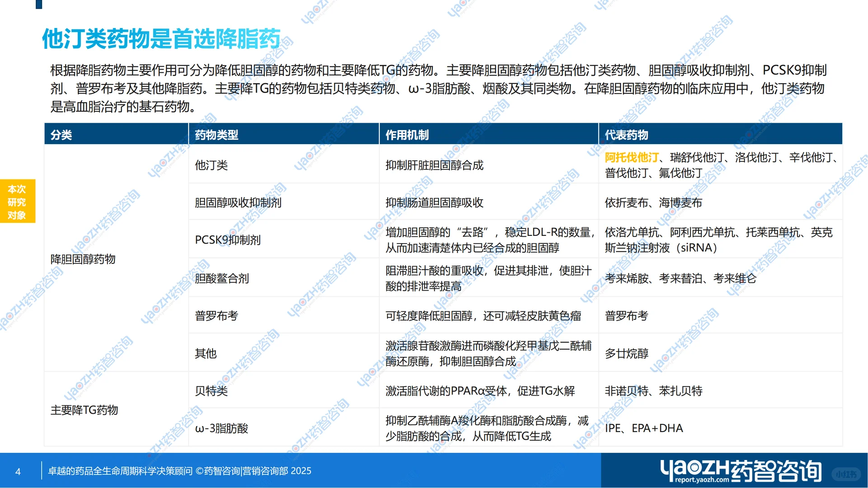868x488 pixels.
Task: Click the 多廿烷醇 cell
Action: [x=721, y=353]
